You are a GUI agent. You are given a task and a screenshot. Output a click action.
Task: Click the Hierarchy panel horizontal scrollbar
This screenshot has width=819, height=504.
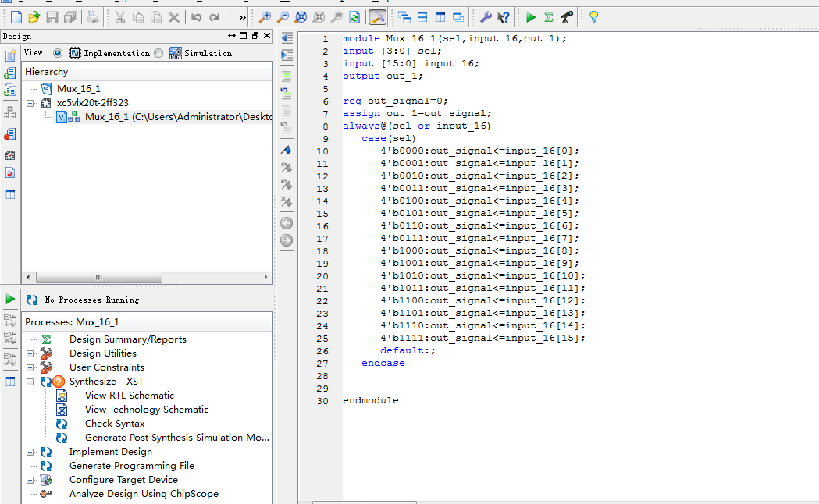(99, 278)
